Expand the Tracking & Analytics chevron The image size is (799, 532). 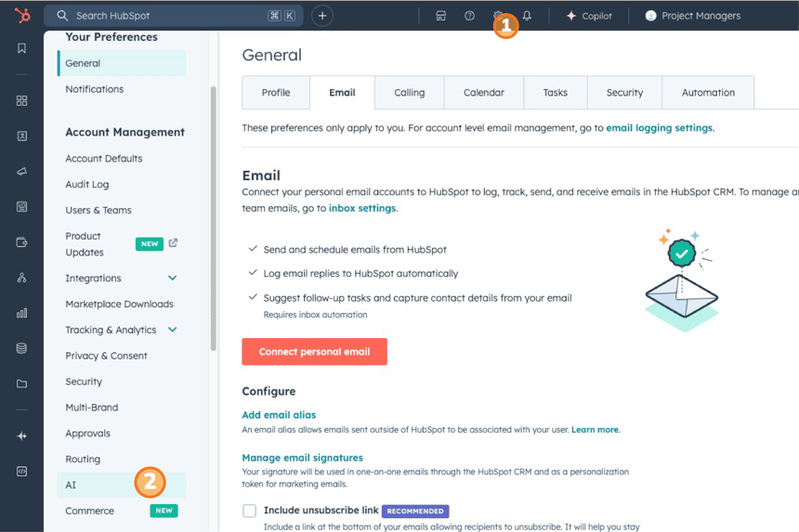172,330
